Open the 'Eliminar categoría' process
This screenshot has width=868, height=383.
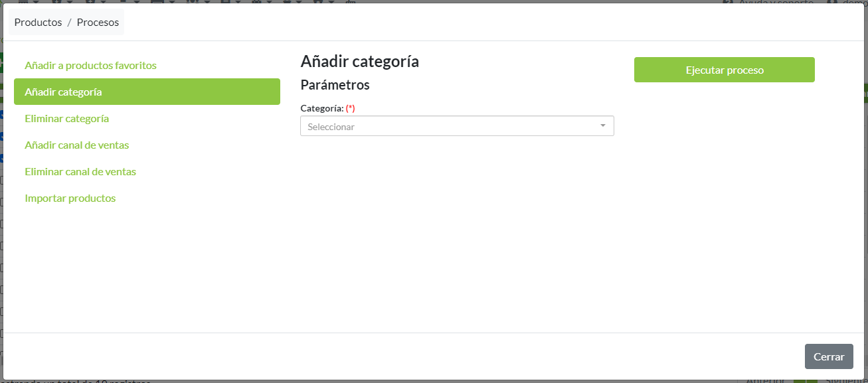(x=66, y=119)
